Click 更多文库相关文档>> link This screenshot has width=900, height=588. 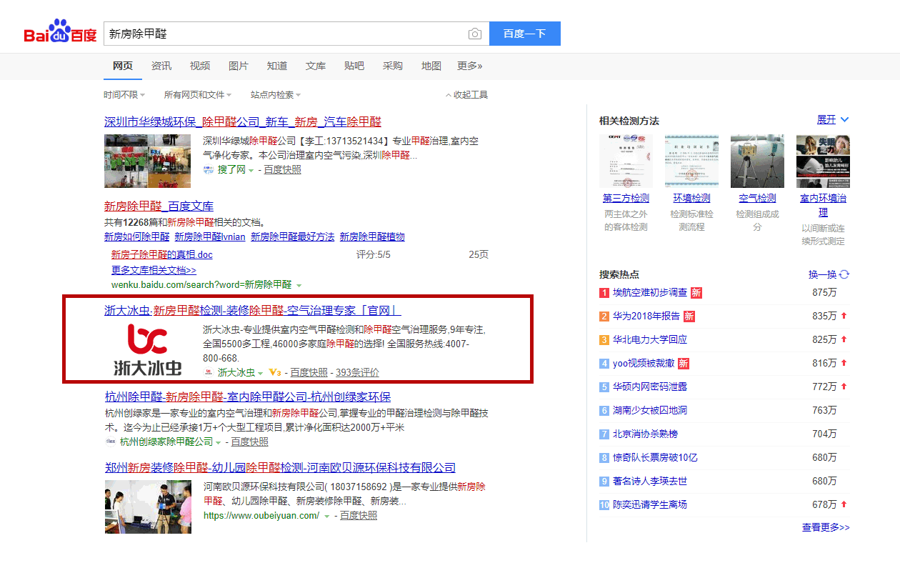point(154,270)
